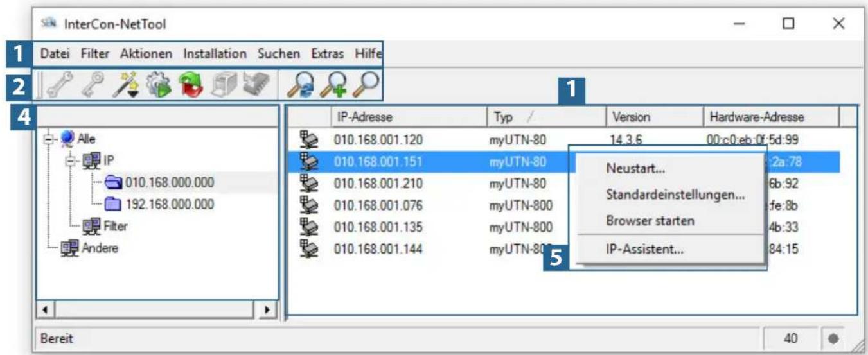
Task: Click device icon in row 010.168.001.210
Action: (x=310, y=183)
